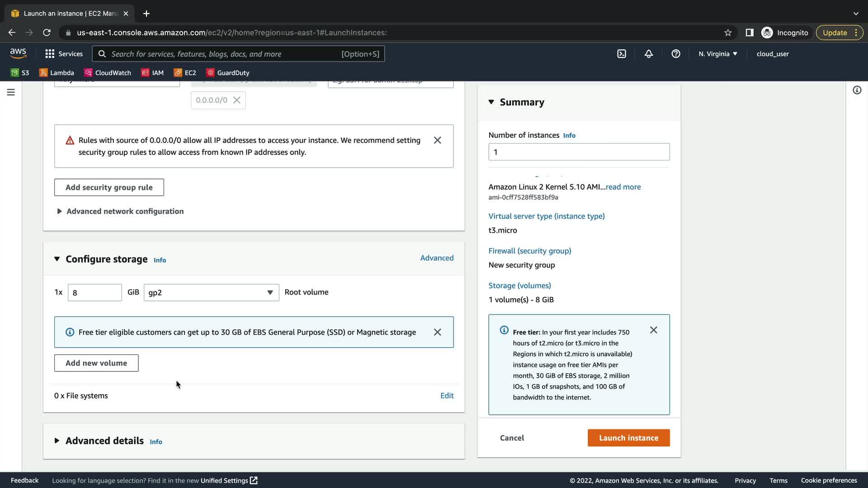The image size is (868, 488).
Task: Close the free tier storage info banner
Action: click(437, 332)
